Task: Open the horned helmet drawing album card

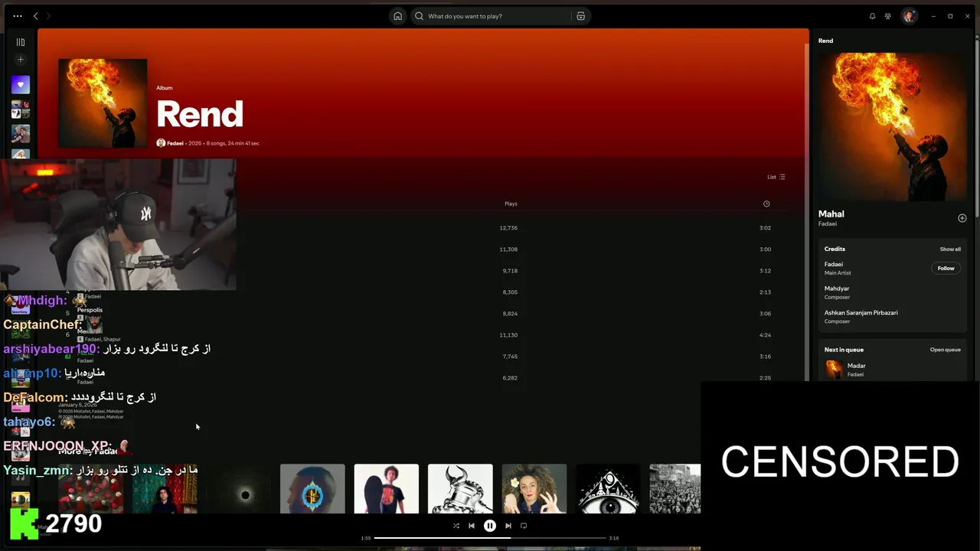Action: click(x=460, y=488)
